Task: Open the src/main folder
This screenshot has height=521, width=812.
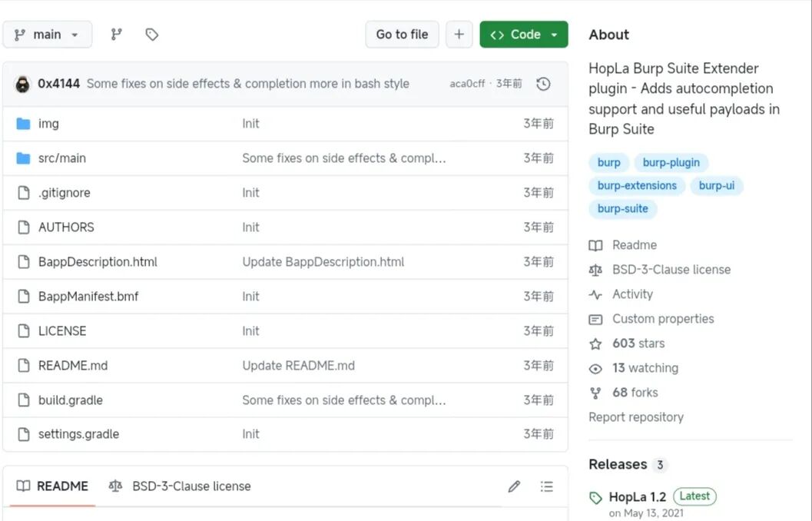Action: coord(62,158)
